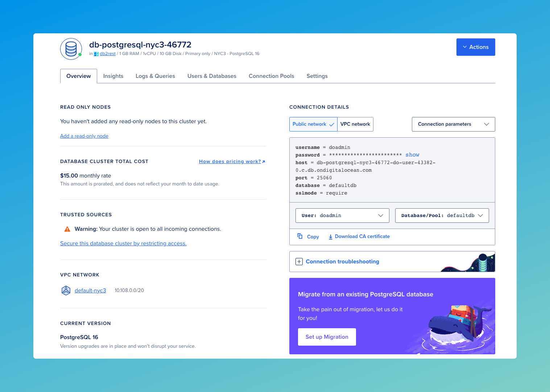The image size is (550, 392).
Task: Open the Users & Databases tab
Action: click(212, 76)
